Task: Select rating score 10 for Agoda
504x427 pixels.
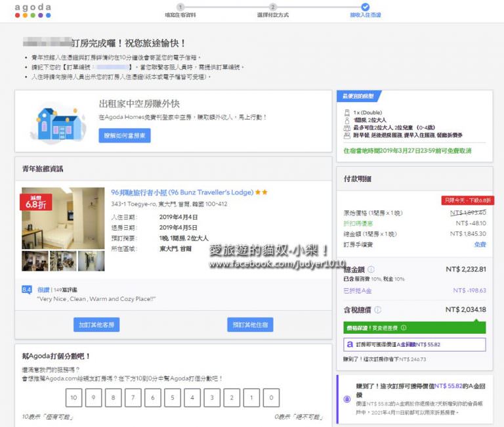Action: [x=75, y=397]
